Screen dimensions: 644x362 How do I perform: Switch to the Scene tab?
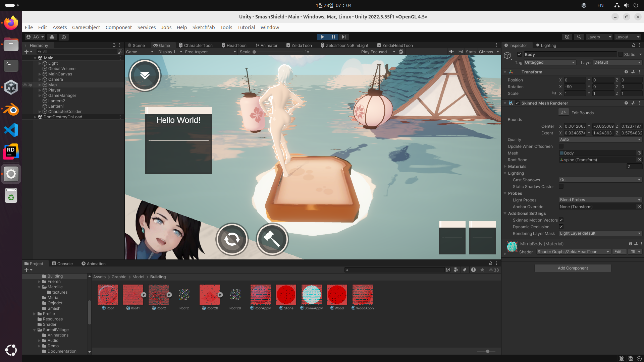coord(136,45)
